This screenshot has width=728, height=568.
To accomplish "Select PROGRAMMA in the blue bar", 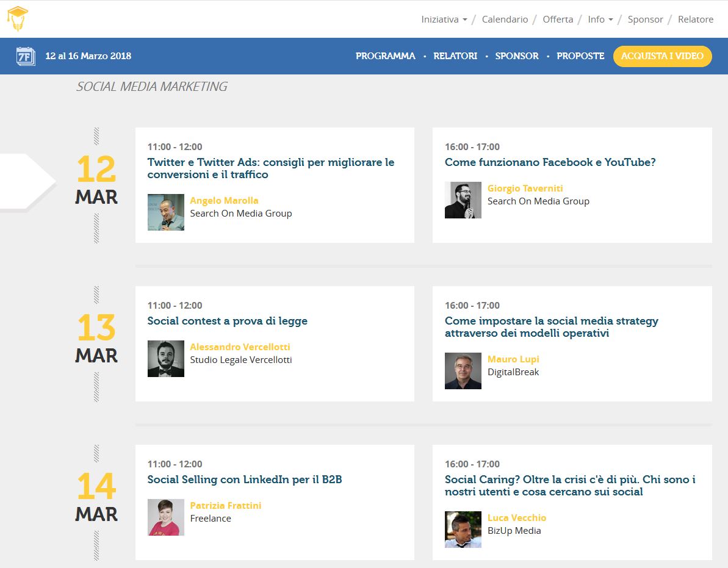I will point(385,56).
